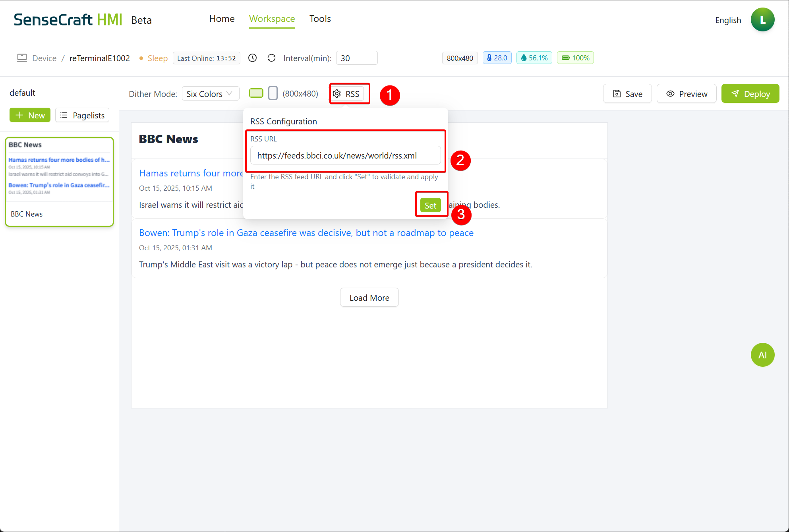789x532 pixels.
Task: Click the humidity 56.1% badge
Action: (534, 58)
